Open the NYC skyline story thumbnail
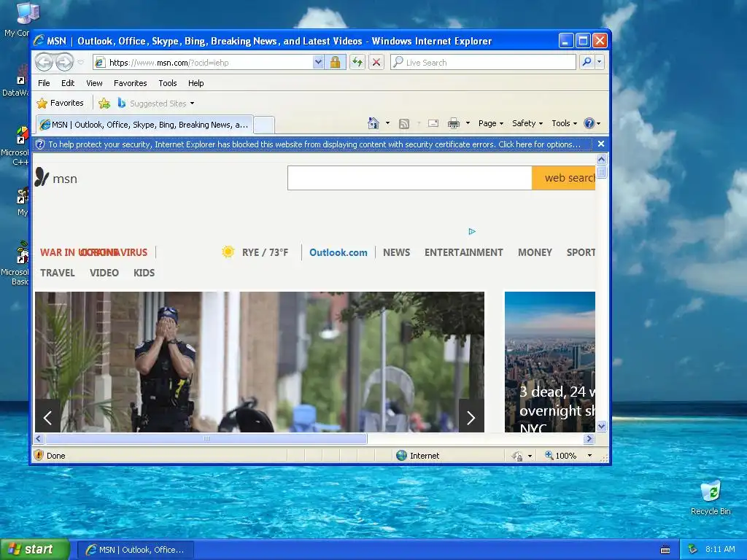 click(550, 362)
